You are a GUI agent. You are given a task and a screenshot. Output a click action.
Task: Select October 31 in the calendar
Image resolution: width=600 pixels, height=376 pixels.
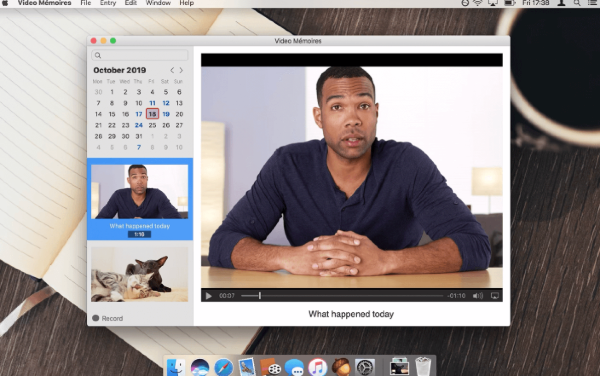coord(139,136)
